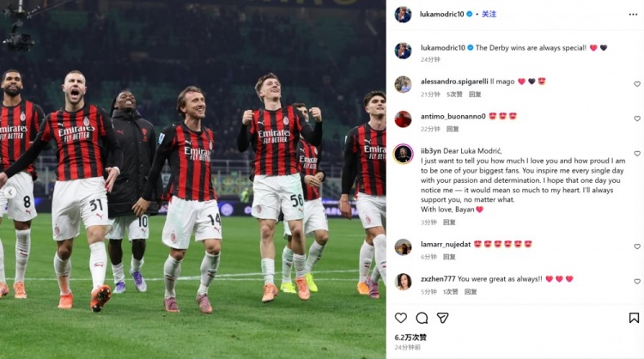Go to previous photo with left arrow
The width and height of the screenshot is (644, 359).
[x=9, y=192]
